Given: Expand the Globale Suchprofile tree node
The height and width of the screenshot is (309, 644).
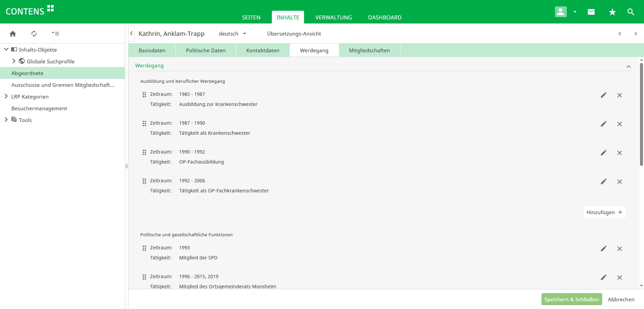Looking at the screenshot, I should click(14, 61).
